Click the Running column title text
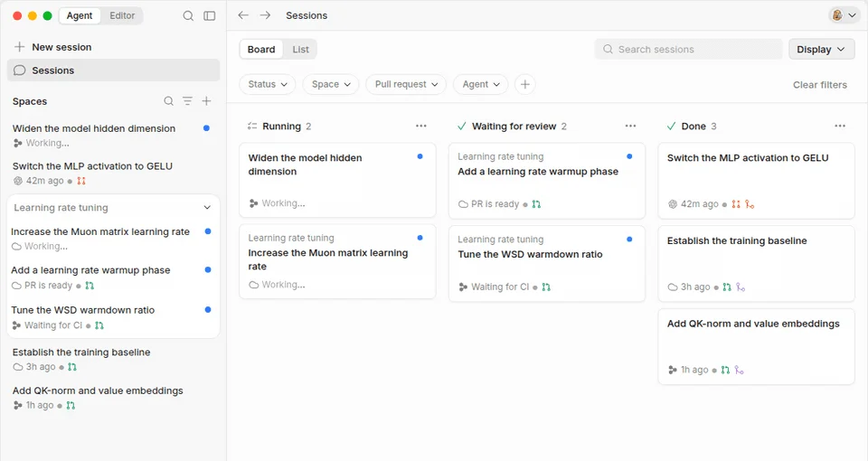This screenshot has width=868, height=461. [x=281, y=127]
